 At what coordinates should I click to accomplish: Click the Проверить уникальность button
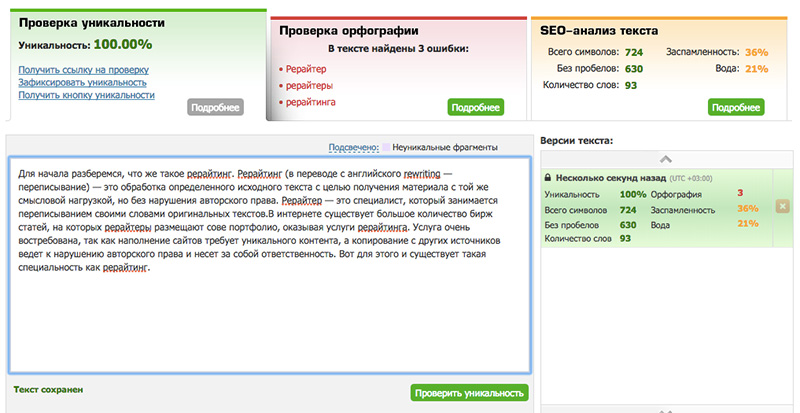point(468,393)
